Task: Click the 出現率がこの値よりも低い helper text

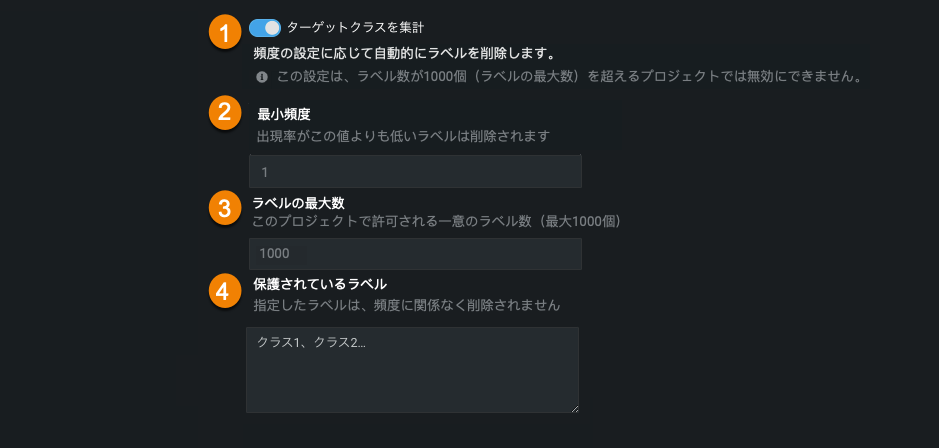Action: coord(403,135)
